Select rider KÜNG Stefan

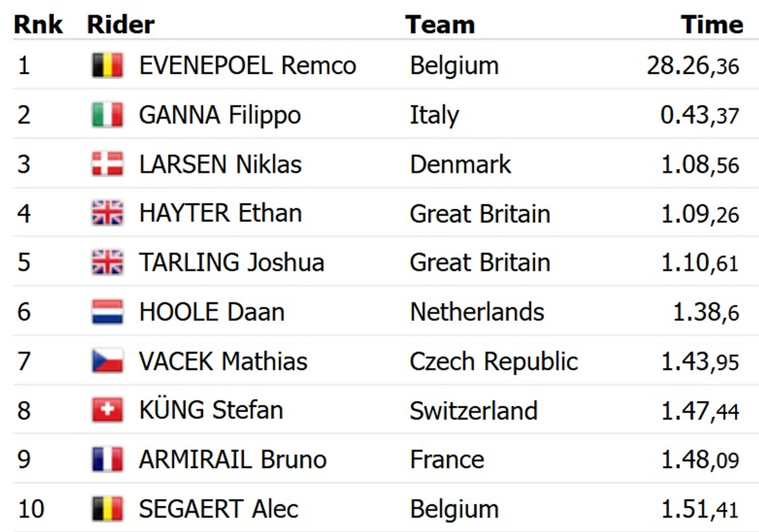(x=211, y=411)
